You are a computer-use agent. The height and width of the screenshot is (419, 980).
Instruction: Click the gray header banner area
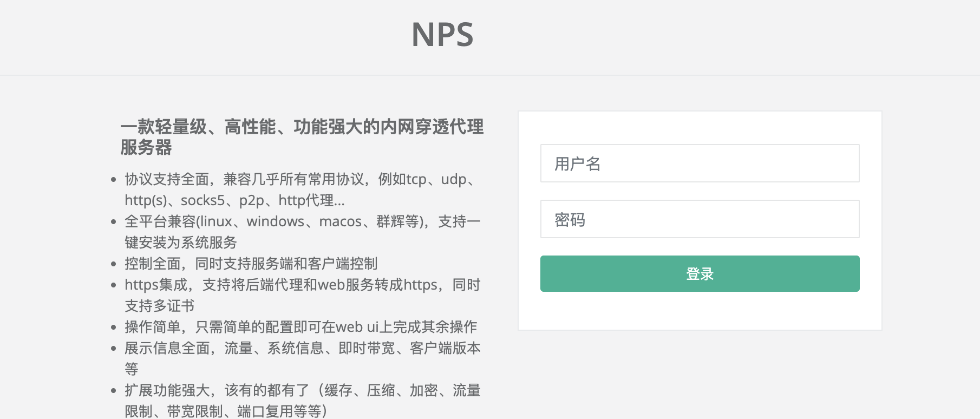click(x=217, y=35)
